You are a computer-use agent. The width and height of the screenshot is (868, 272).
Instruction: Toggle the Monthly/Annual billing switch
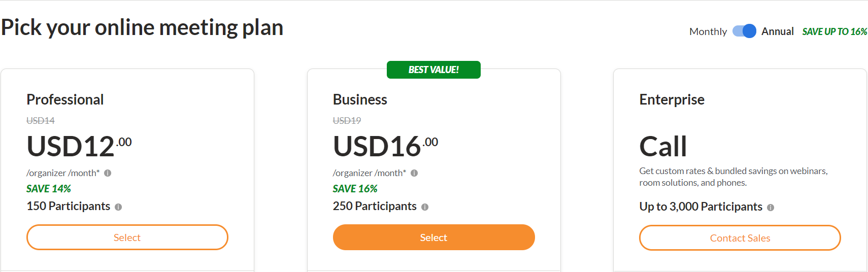click(x=744, y=31)
